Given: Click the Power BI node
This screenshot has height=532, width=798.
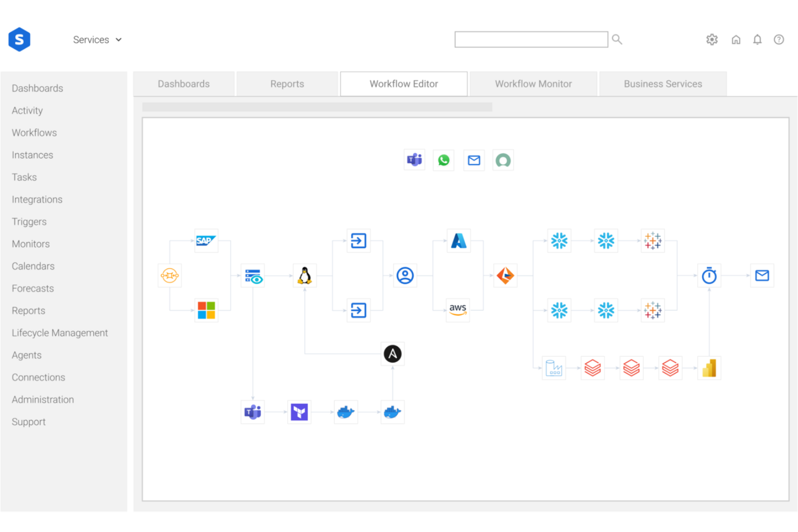Looking at the screenshot, I should 709,368.
